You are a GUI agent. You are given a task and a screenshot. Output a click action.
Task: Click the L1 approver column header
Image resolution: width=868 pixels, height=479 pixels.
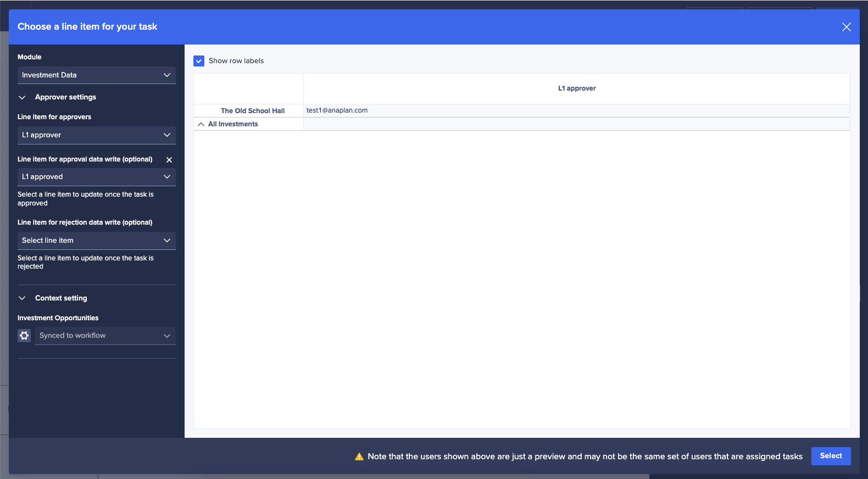click(x=577, y=88)
